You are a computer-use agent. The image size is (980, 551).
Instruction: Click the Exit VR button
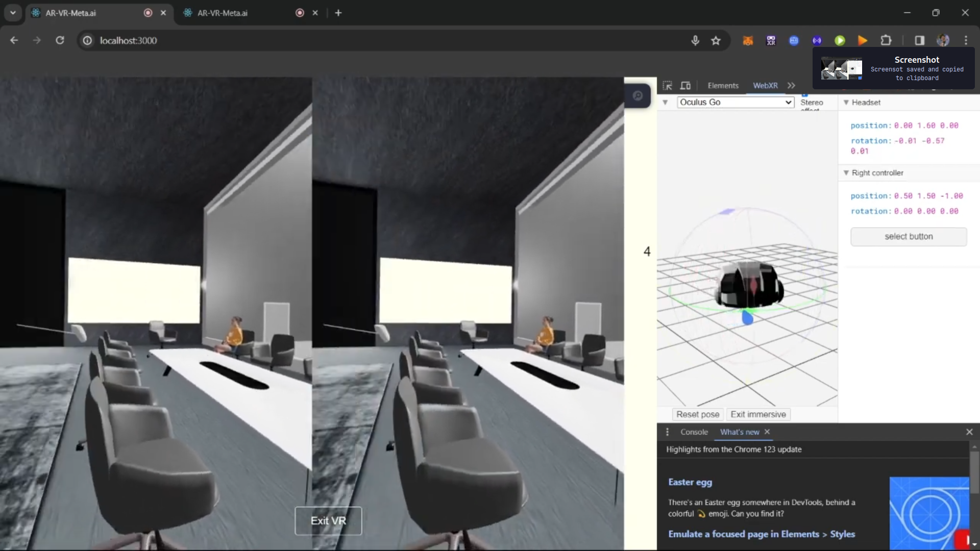click(328, 521)
